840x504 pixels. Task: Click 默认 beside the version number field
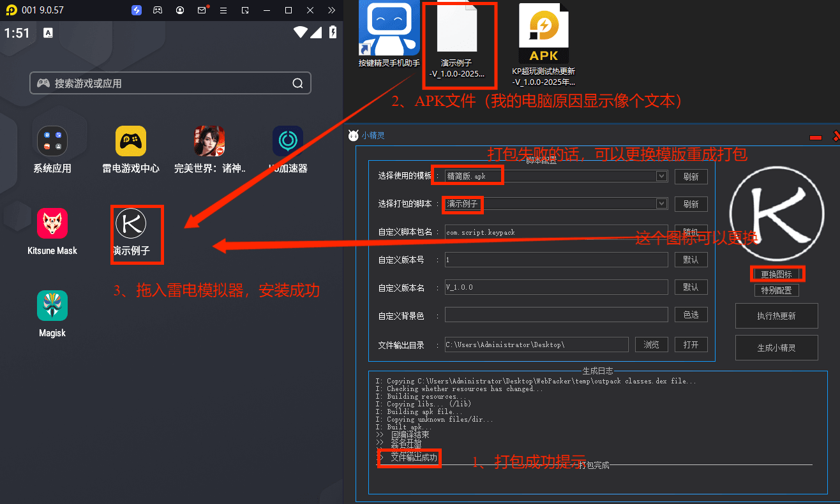(691, 260)
